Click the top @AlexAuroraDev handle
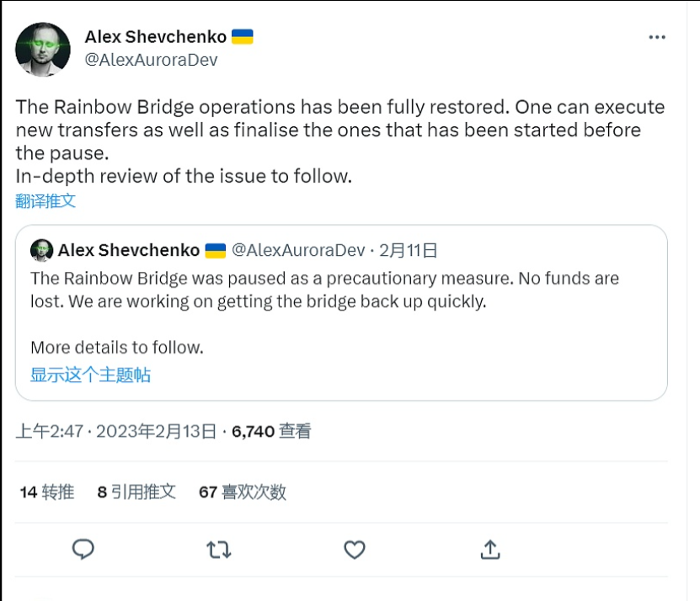Image resolution: width=700 pixels, height=601 pixels. (151, 61)
